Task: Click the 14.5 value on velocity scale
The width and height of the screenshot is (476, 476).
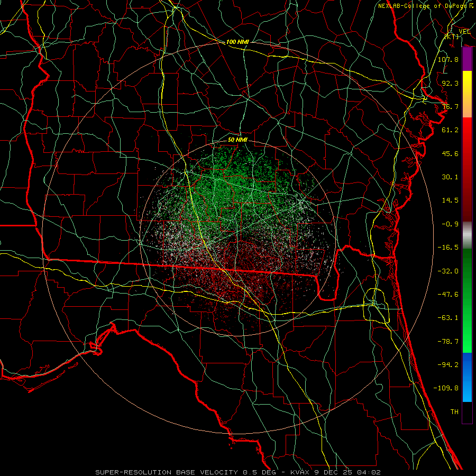Action: coord(450,200)
